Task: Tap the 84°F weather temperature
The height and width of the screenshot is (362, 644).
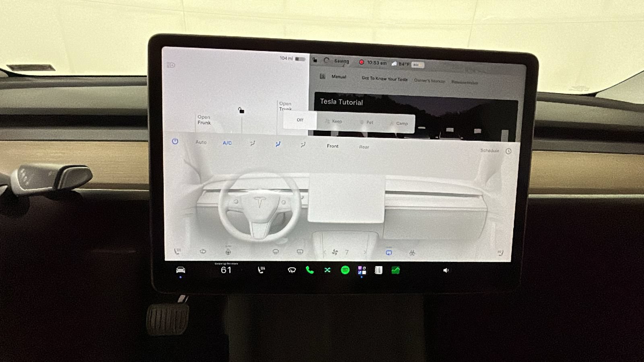Action: [x=404, y=64]
